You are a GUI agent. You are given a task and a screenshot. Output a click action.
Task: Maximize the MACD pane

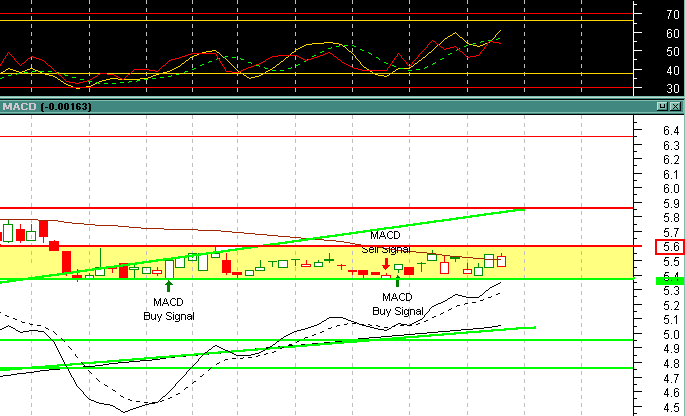click(x=663, y=106)
